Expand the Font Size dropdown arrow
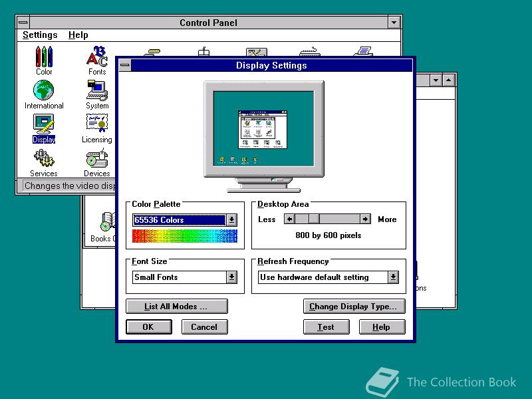 point(231,277)
